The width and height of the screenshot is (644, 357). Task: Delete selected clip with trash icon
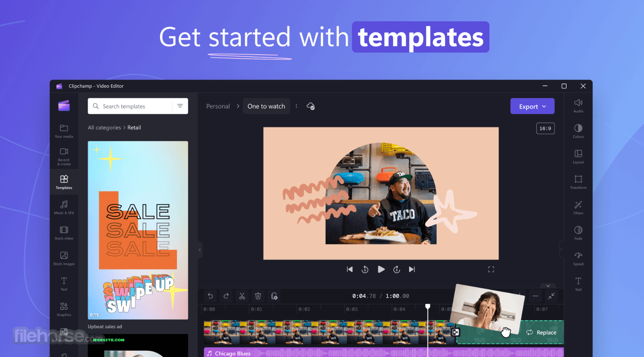click(258, 296)
